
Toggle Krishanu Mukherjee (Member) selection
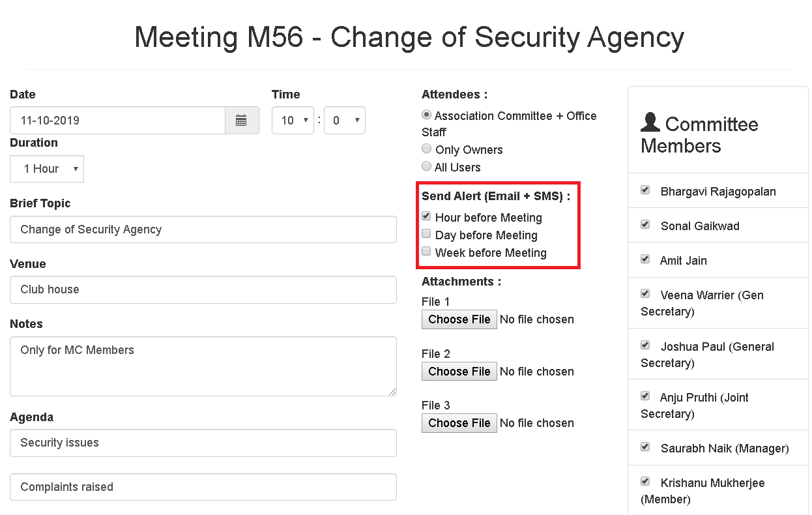pos(645,481)
